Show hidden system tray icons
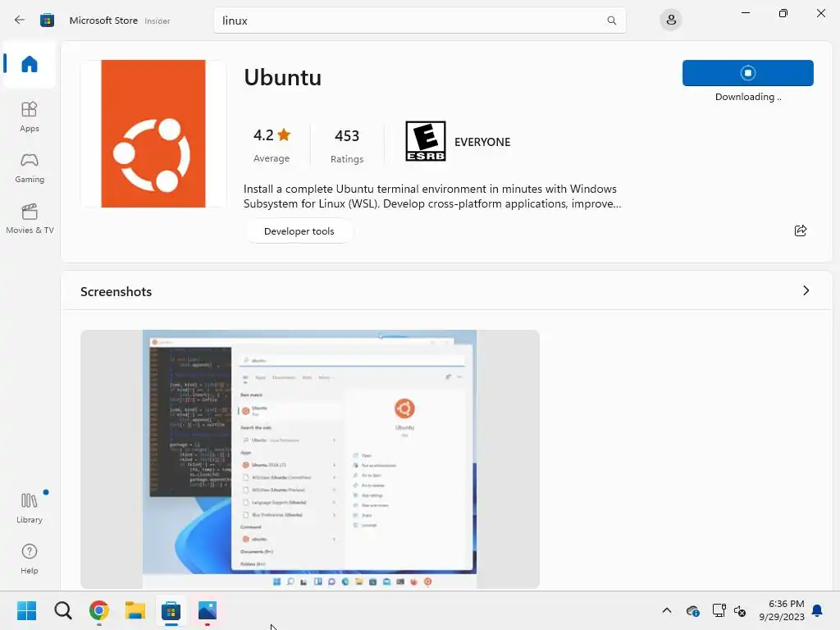The width and height of the screenshot is (840, 630). [x=666, y=610]
